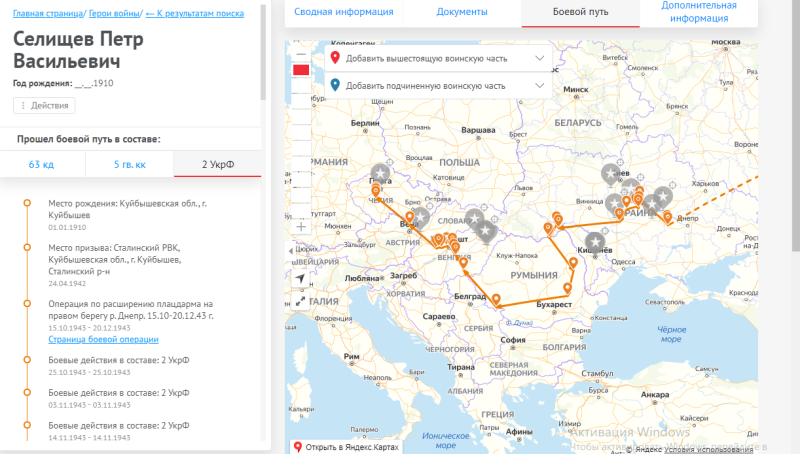Click the geolocation arrow icon on map

click(x=300, y=277)
